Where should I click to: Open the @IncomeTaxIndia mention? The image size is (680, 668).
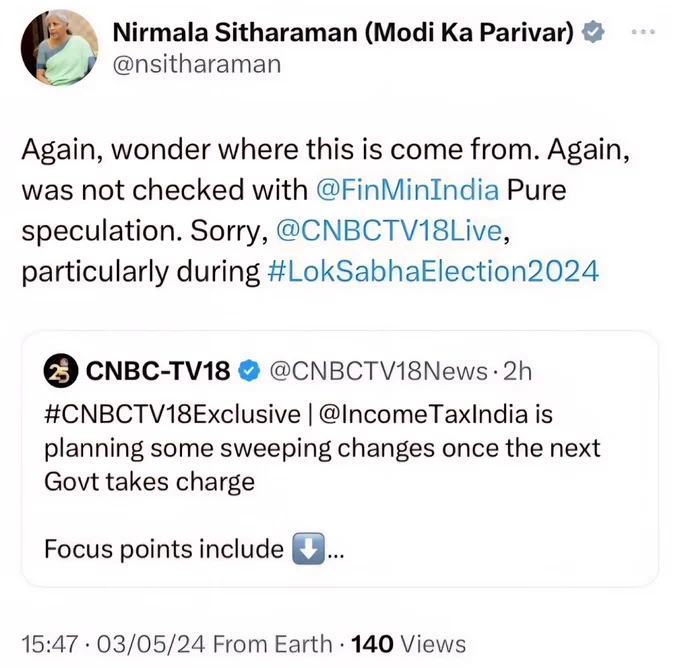423,414
